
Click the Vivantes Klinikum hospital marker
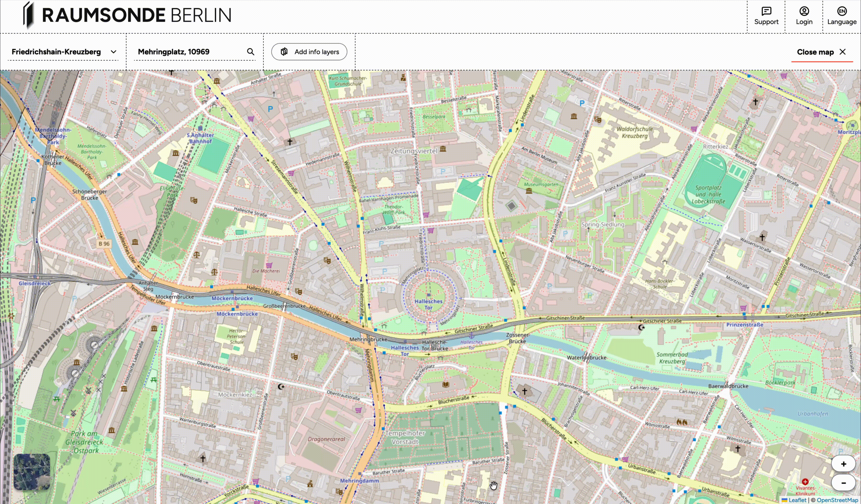pos(805,482)
